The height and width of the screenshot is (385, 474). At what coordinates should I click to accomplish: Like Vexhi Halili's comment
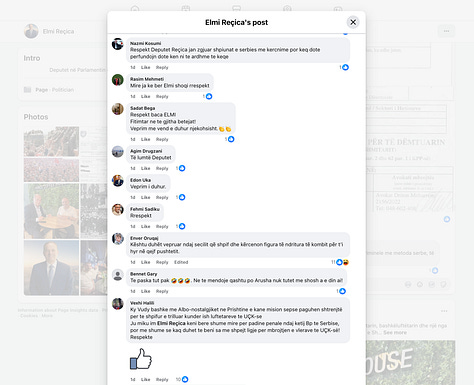(x=145, y=379)
